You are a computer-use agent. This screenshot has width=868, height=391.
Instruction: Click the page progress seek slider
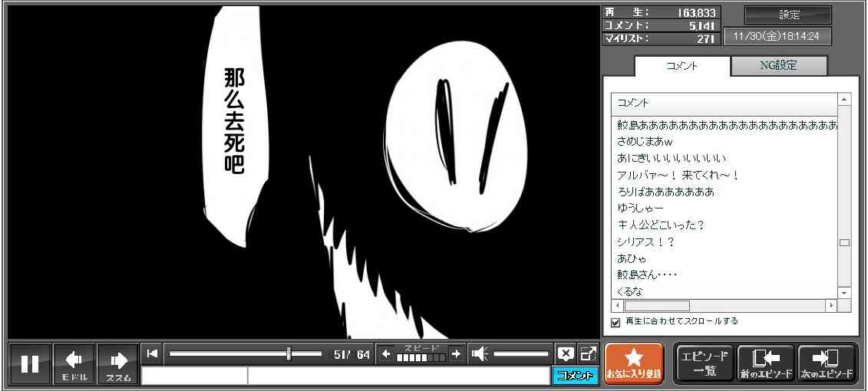[x=245, y=353]
